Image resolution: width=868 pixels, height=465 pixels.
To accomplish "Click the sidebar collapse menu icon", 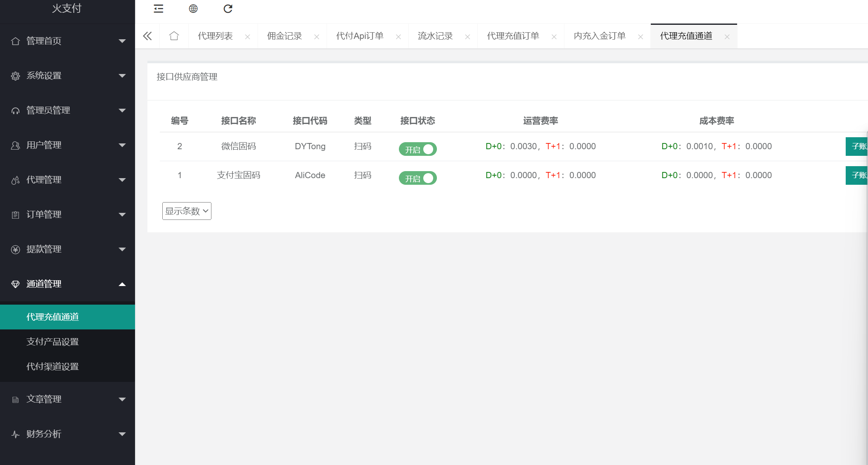I will [159, 9].
